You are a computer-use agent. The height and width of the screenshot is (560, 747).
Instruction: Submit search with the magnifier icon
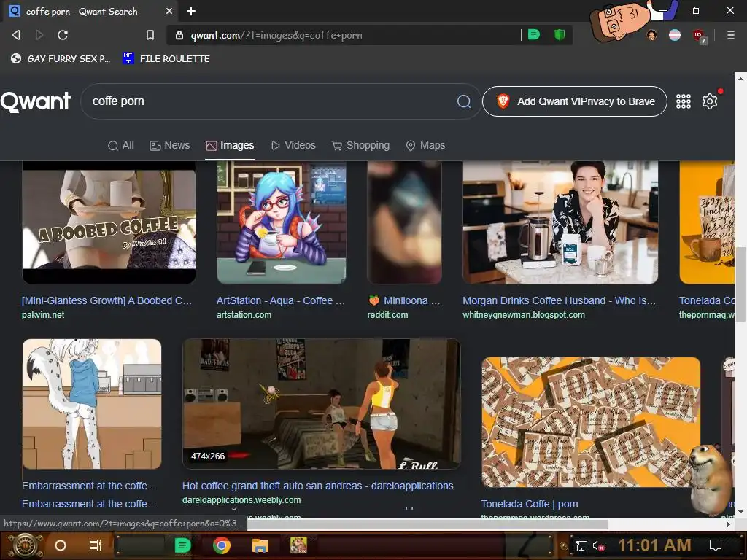(463, 101)
